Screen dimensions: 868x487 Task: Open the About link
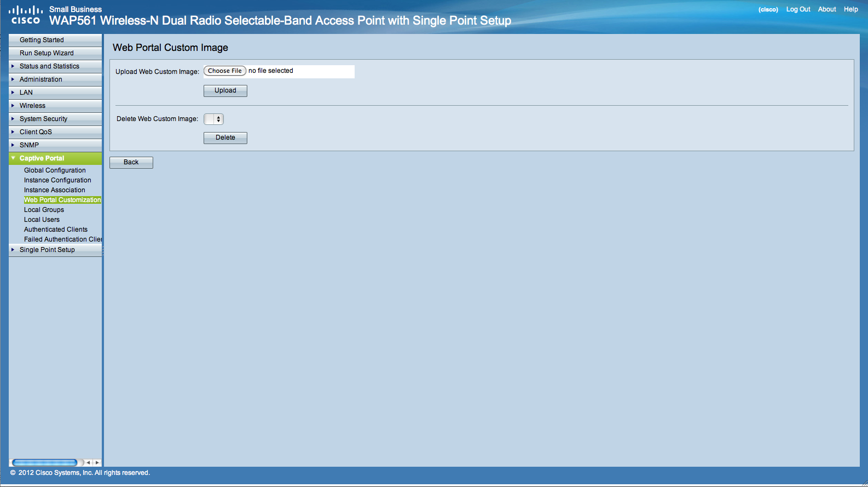point(827,9)
